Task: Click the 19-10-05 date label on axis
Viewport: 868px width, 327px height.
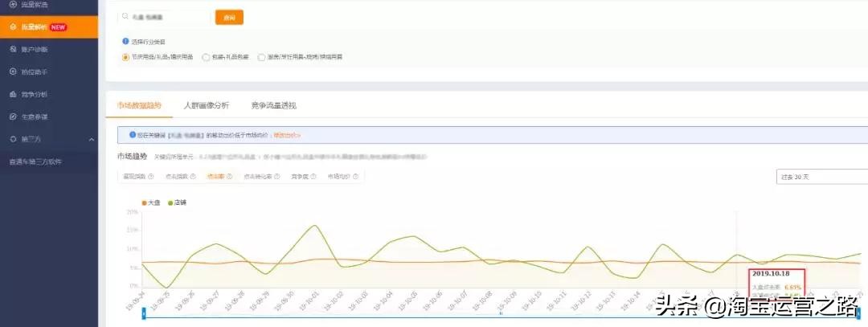Action: click(x=407, y=300)
